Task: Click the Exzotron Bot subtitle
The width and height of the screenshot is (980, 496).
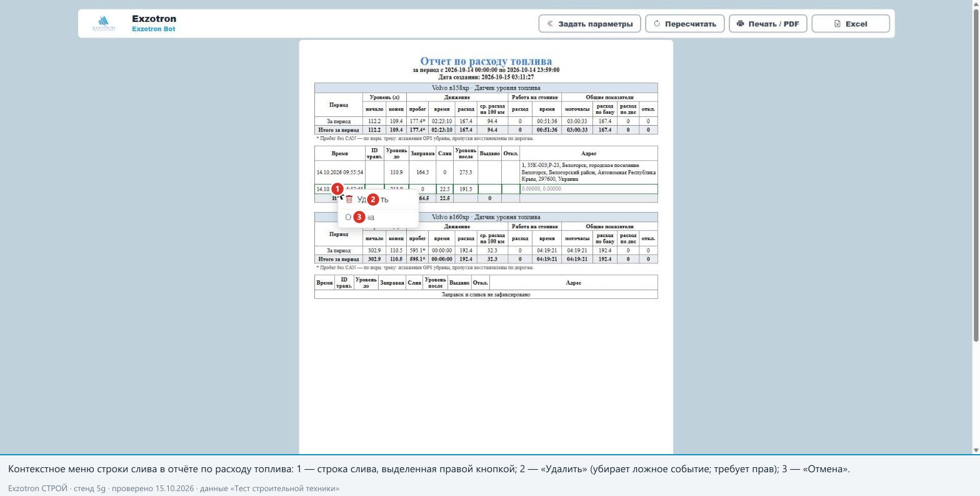Action: point(154,29)
